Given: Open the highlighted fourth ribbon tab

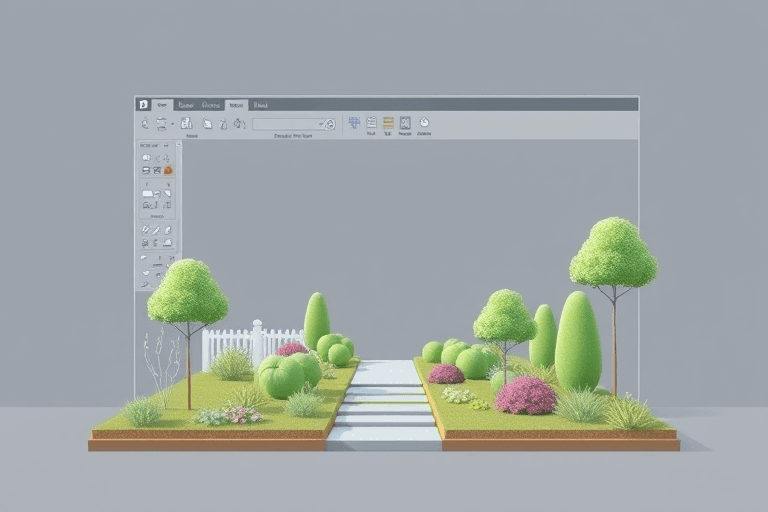Looking at the screenshot, I should (236, 104).
